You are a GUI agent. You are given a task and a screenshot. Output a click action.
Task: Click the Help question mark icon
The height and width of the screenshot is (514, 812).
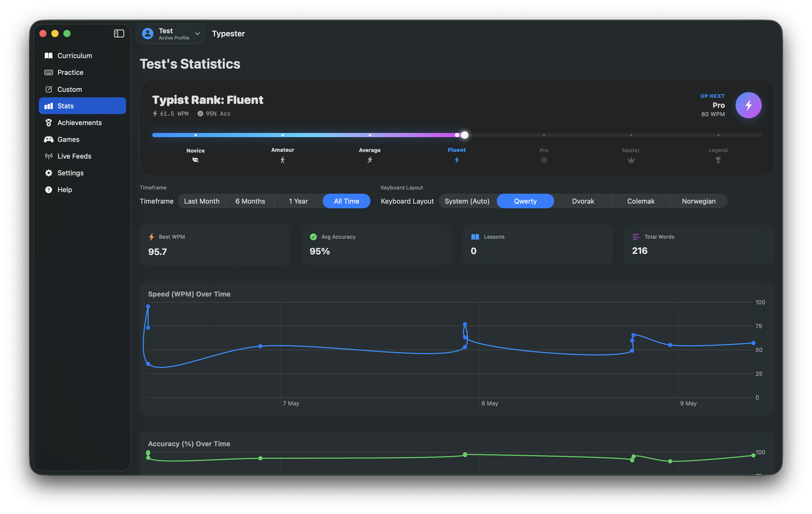(x=49, y=189)
